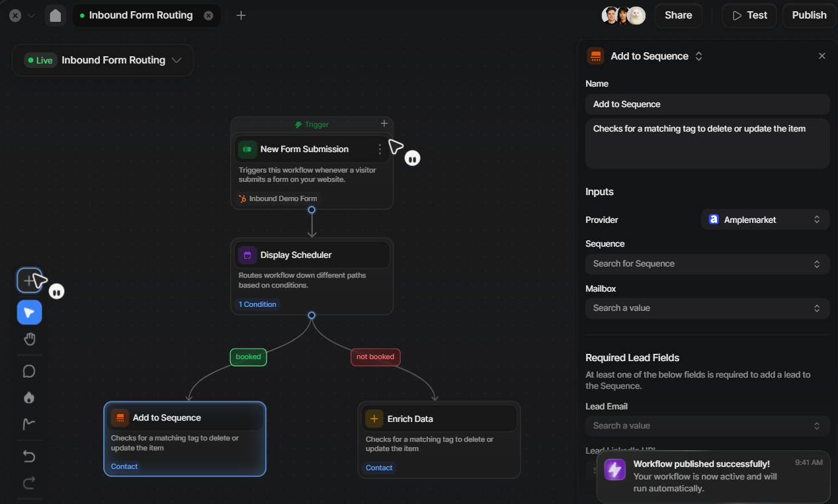Expand the Add to Sequence step type switcher

click(x=698, y=56)
